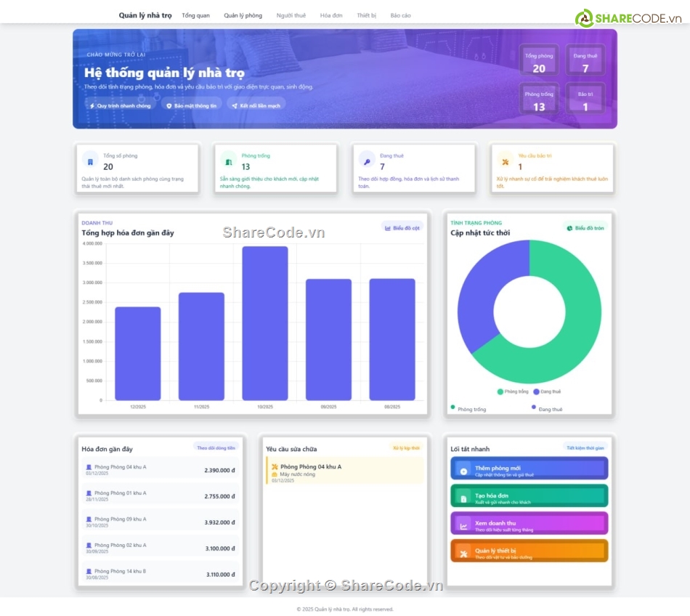Select "Quản lý phòng" in the navigation bar

[x=243, y=15]
